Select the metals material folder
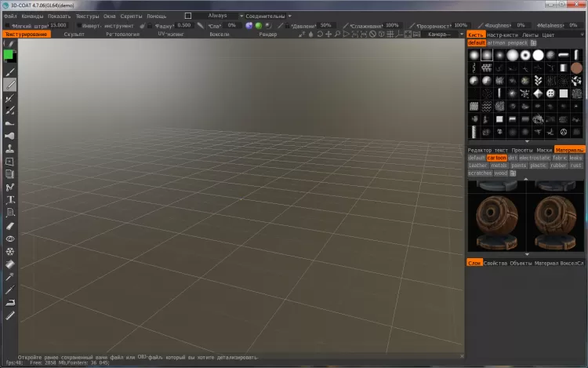This screenshot has width=588, height=368. click(499, 166)
